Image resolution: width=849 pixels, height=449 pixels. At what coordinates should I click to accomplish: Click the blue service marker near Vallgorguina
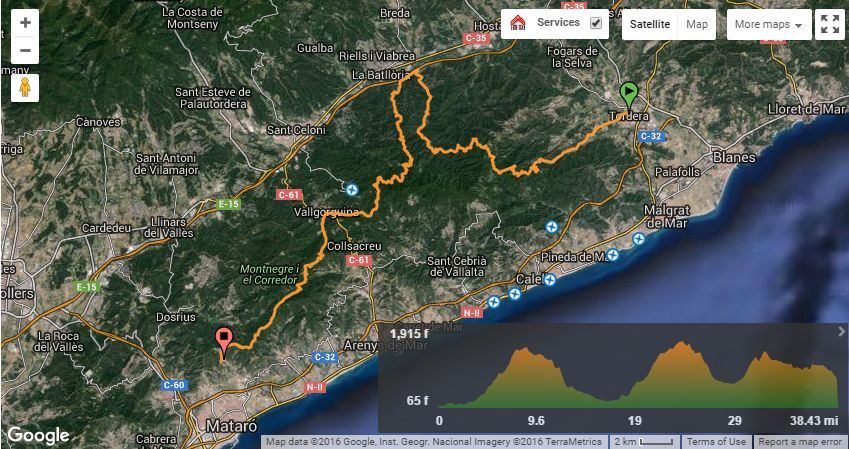tap(352, 189)
